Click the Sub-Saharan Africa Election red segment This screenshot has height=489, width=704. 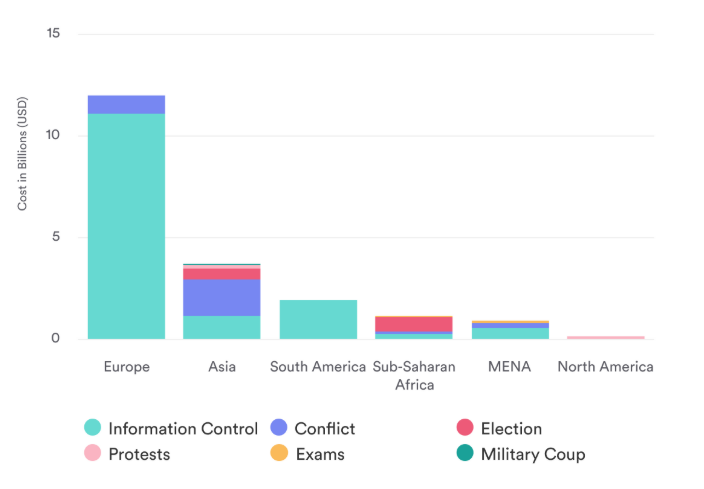(414, 325)
